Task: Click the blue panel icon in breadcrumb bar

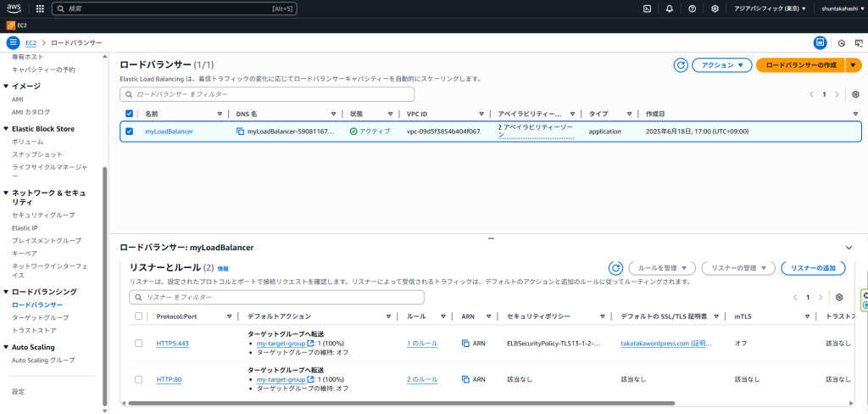Action: [820, 42]
